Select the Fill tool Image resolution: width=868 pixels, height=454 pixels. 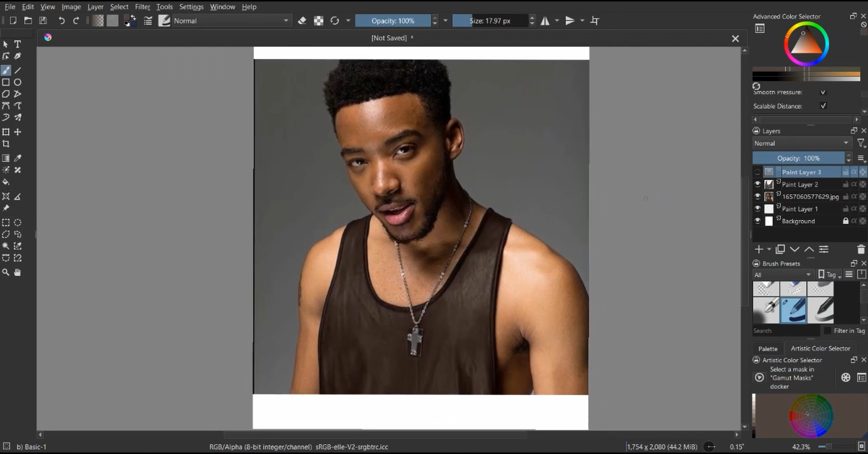(6, 182)
